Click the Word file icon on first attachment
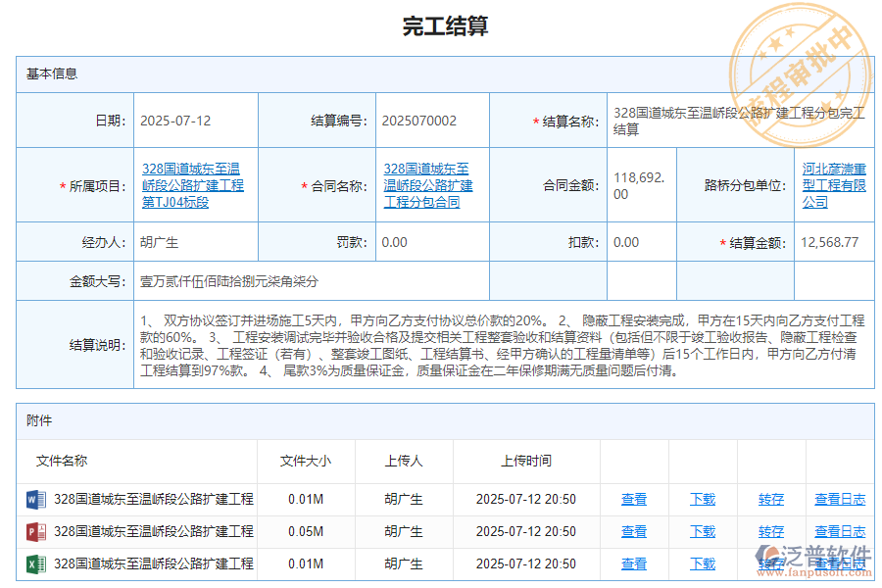The image size is (882, 588). coord(35,499)
